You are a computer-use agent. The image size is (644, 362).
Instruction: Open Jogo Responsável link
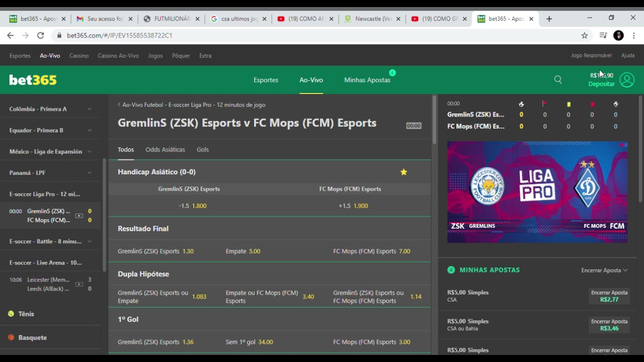[x=591, y=55]
